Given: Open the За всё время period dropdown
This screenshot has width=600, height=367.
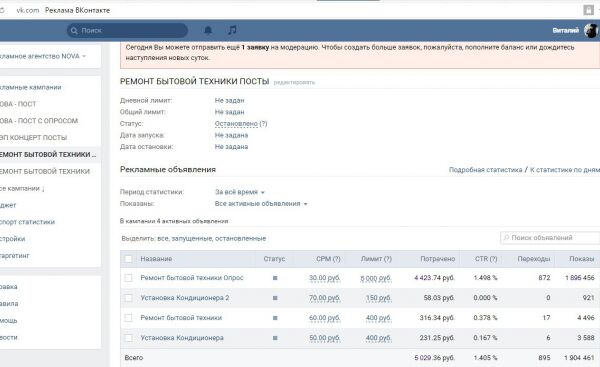Looking at the screenshot, I should (240, 192).
